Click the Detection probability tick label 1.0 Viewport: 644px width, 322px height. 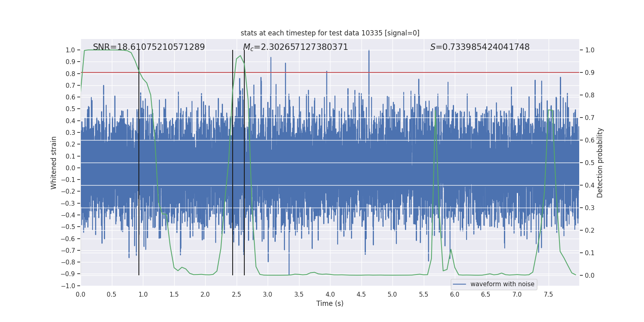pos(590,50)
